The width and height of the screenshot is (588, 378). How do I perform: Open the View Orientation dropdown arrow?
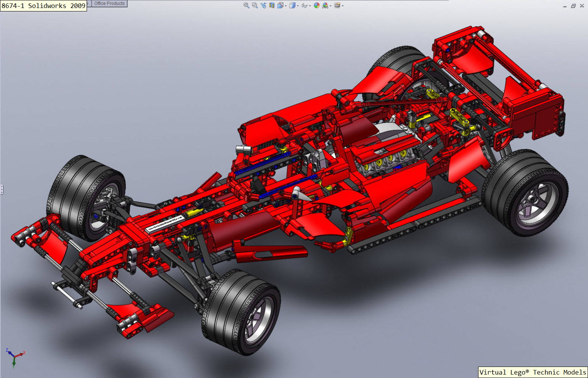pyautogui.click(x=286, y=6)
